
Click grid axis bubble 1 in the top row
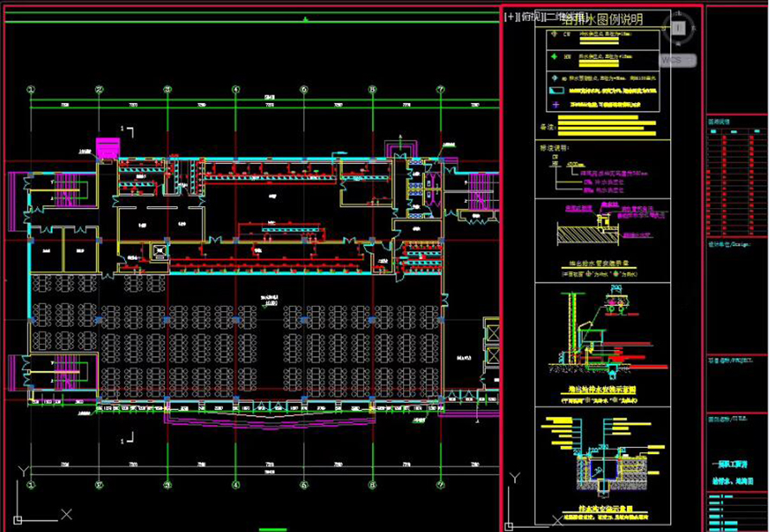(30, 89)
